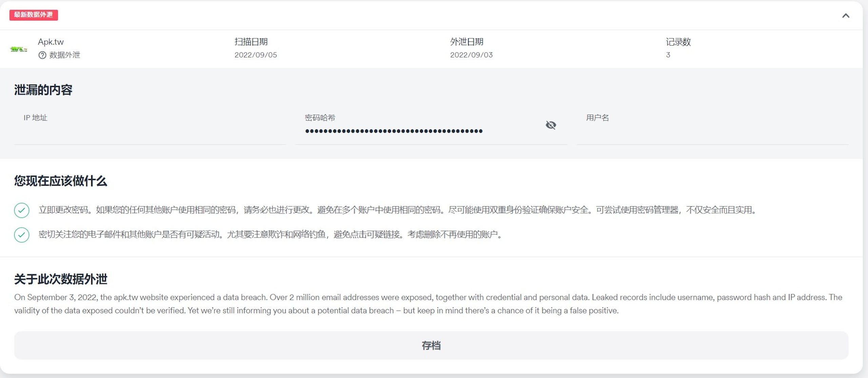Click the 记录数 count 3

tap(668, 55)
